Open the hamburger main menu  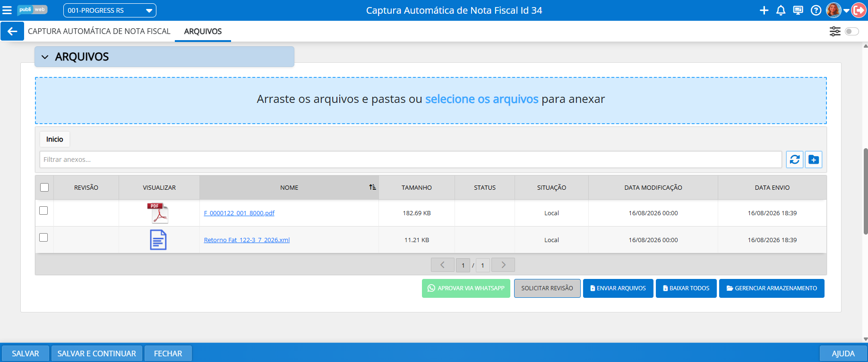click(x=7, y=10)
